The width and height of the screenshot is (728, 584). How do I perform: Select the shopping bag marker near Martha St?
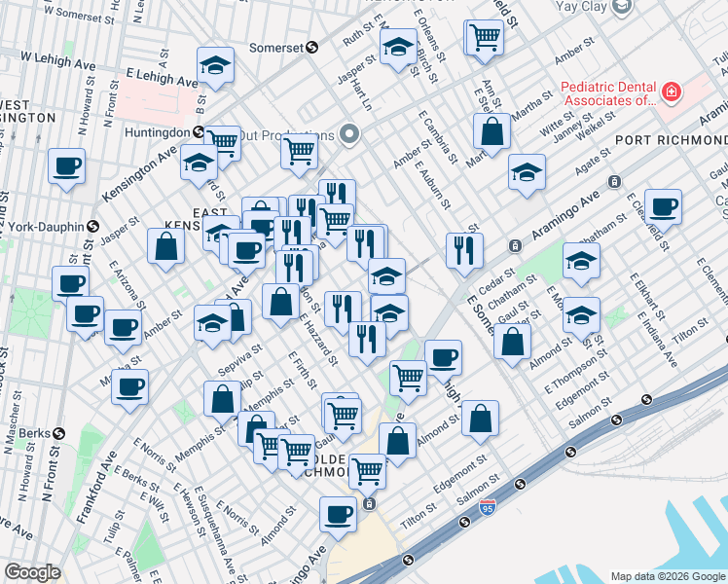pyautogui.click(x=492, y=132)
